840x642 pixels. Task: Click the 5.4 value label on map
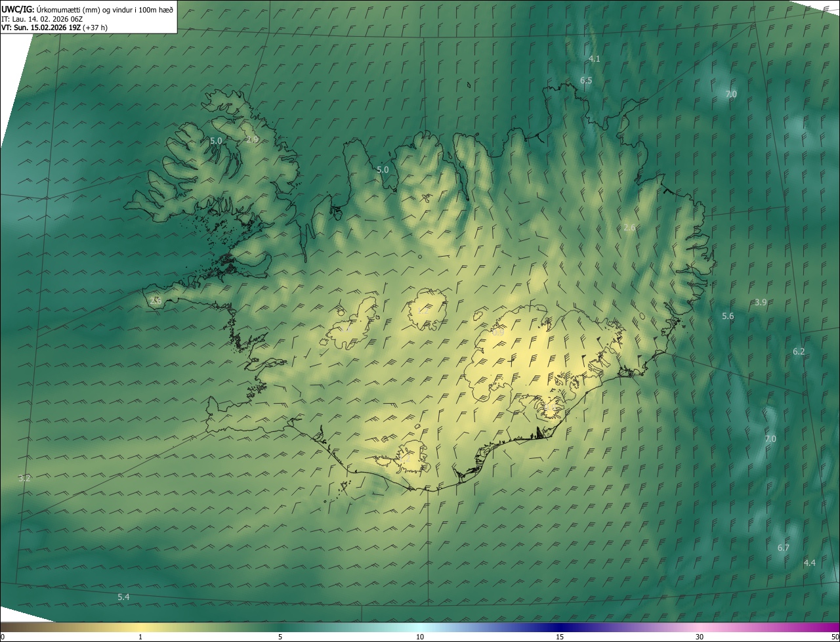[x=123, y=597]
